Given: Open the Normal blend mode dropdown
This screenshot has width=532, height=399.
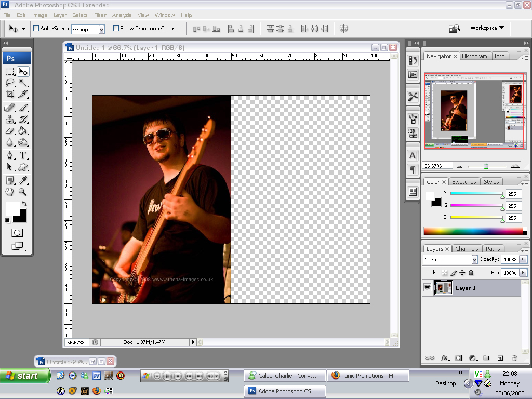Looking at the screenshot, I should tap(450, 259).
